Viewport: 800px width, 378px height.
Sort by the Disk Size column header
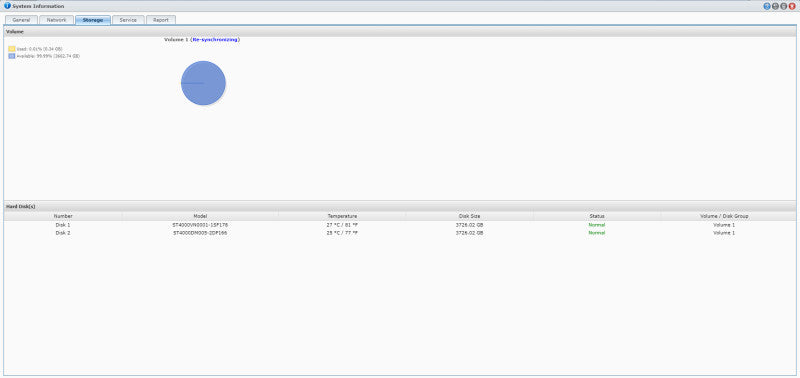pyautogui.click(x=469, y=216)
